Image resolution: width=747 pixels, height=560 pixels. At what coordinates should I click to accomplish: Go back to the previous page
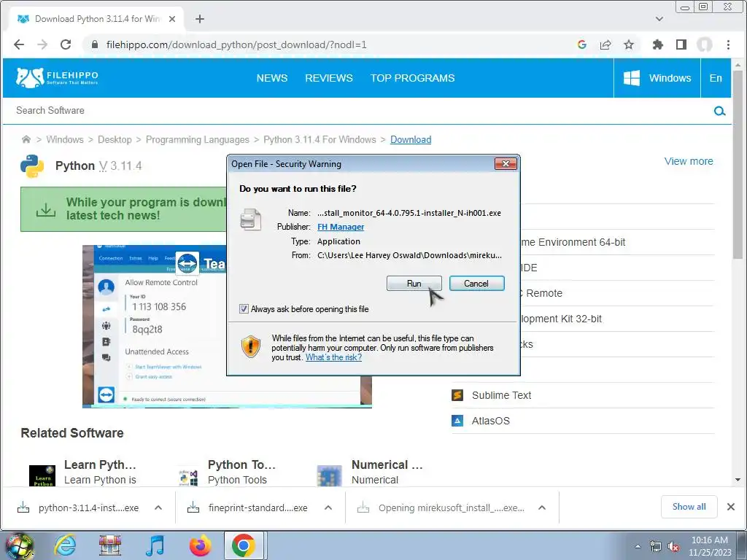(x=19, y=44)
